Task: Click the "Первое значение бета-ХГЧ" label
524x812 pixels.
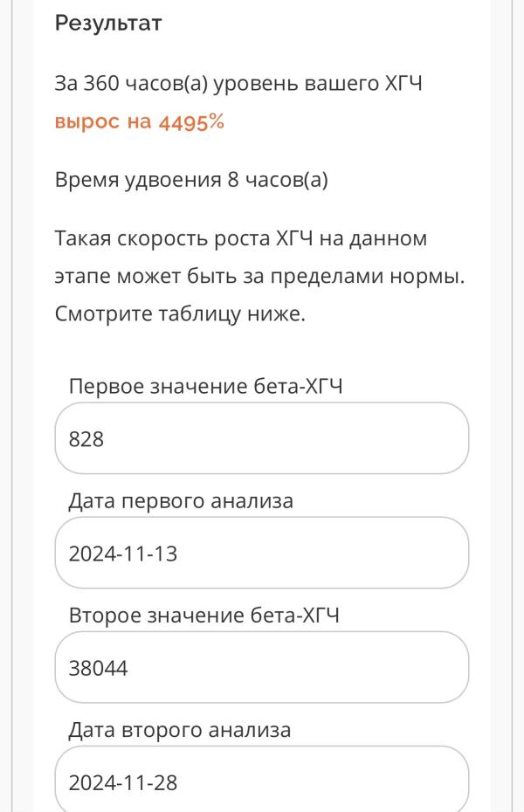Action: click(x=204, y=386)
